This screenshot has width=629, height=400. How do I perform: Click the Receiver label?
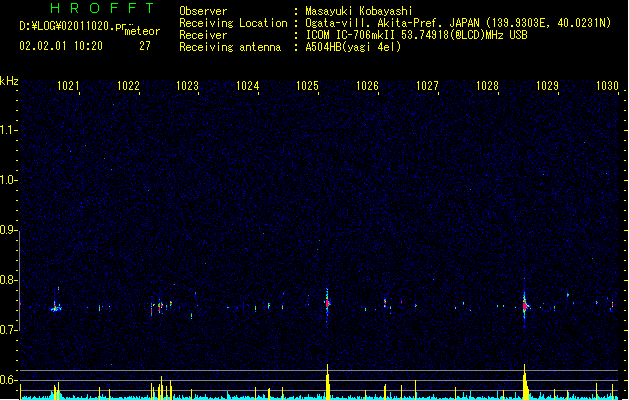coord(203,35)
